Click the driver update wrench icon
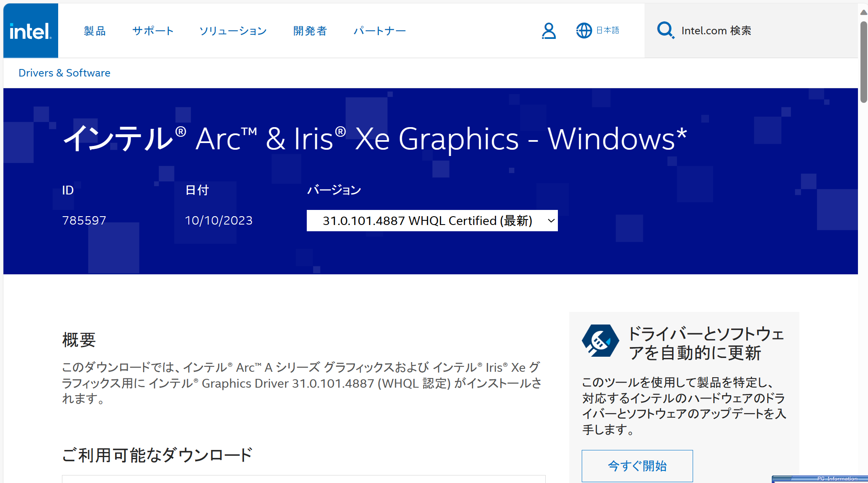The width and height of the screenshot is (868, 483). [601, 341]
